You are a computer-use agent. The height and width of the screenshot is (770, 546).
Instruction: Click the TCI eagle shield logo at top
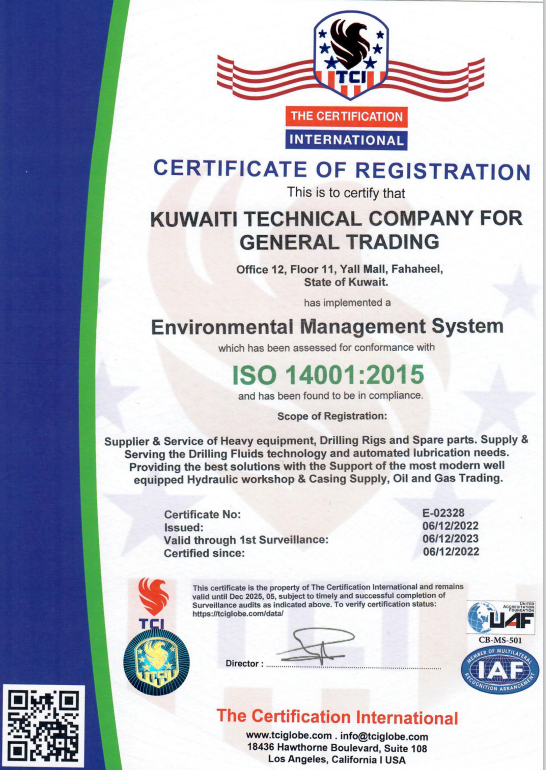coord(351,55)
